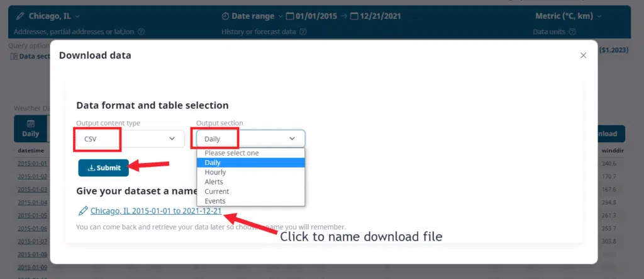Image resolution: width=644 pixels, height=279 pixels.
Task: Click the clock icon next to Date range
Action: [x=226, y=16]
